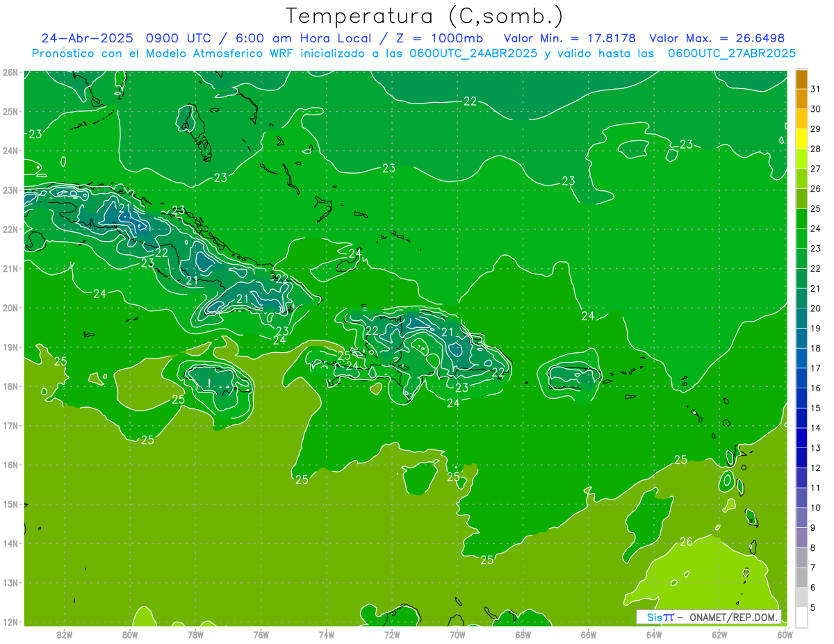Click the "12N" latitude axis label

pos(10,622)
